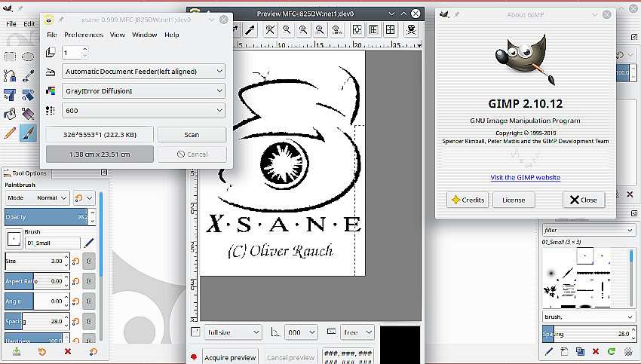Viewport: 641px width, 364px height.
Task: Select the Ellipse Select tool in GIMP toolbox
Action: coord(28,57)
